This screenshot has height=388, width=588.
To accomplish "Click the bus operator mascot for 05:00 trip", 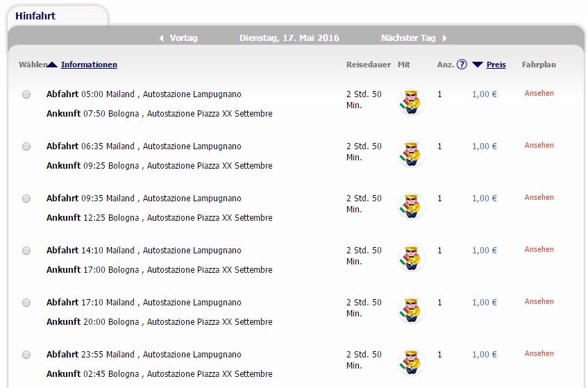I will 412,102.
